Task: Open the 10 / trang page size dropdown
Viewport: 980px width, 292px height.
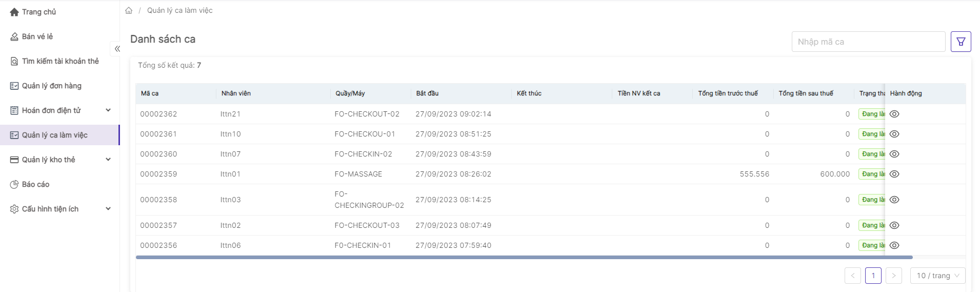Action: (x=937, y=276)
